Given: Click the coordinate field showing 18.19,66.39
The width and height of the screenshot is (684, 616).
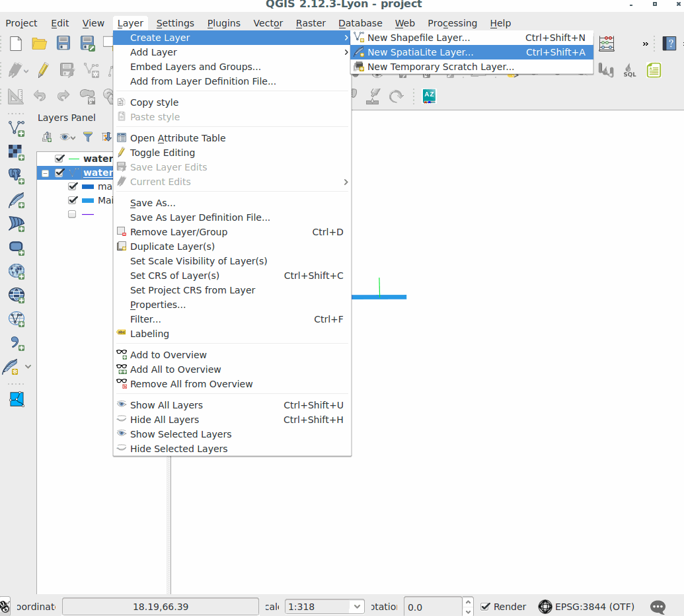Looking at the screenshot, I should tap(161, 607).
